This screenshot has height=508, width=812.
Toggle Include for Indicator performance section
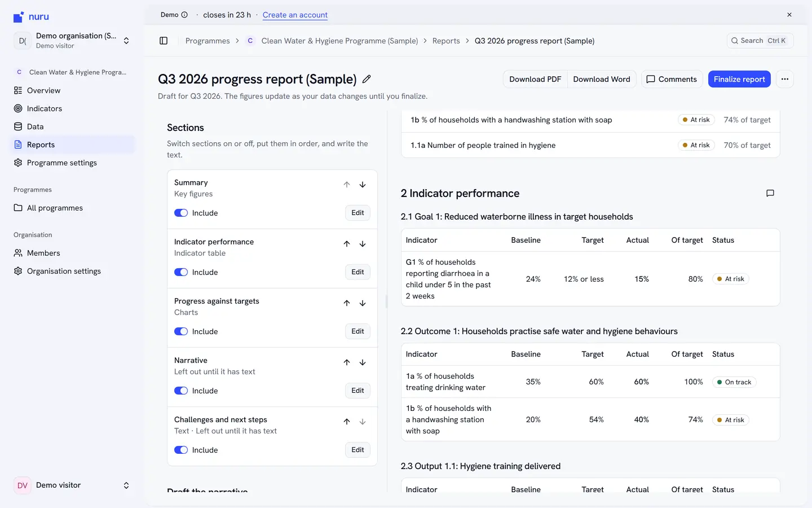[x=181, y=272]
